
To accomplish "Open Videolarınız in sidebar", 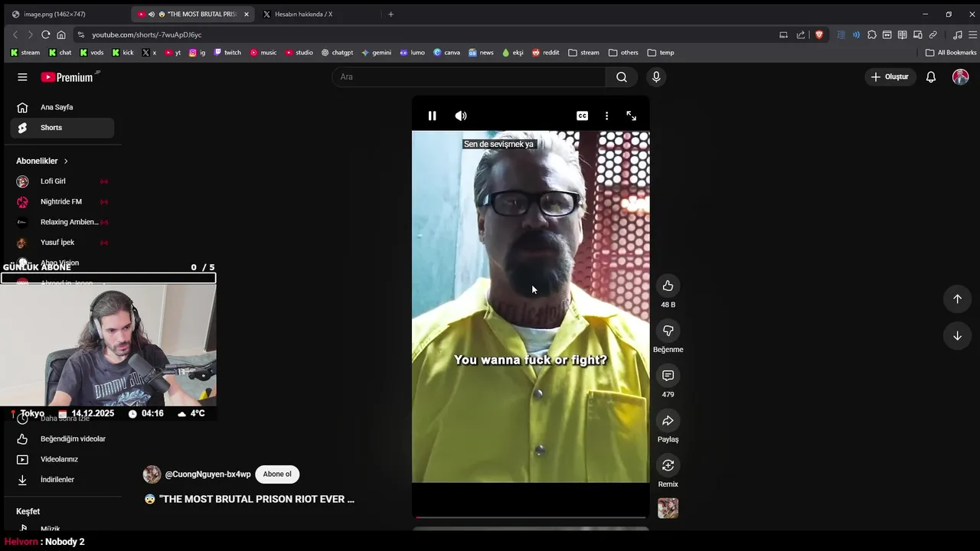I will (x=62, y=459).
